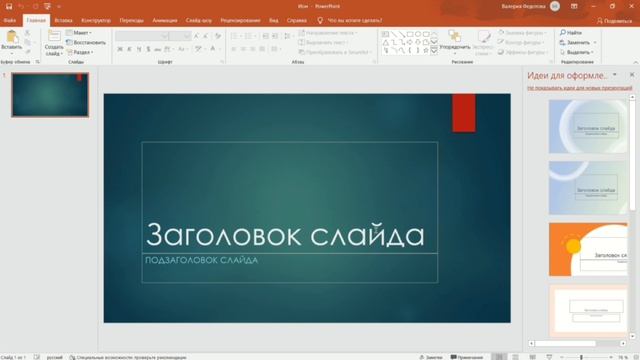Open the Упорядочить arrange menu
Viewport: 640px width, 360px height.
click(x=455, y=42)
